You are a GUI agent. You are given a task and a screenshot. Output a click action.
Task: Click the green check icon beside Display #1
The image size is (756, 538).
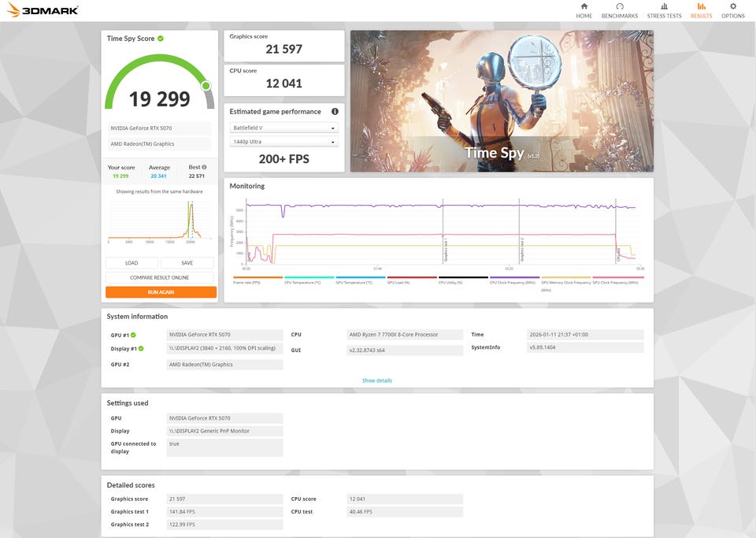141,348
